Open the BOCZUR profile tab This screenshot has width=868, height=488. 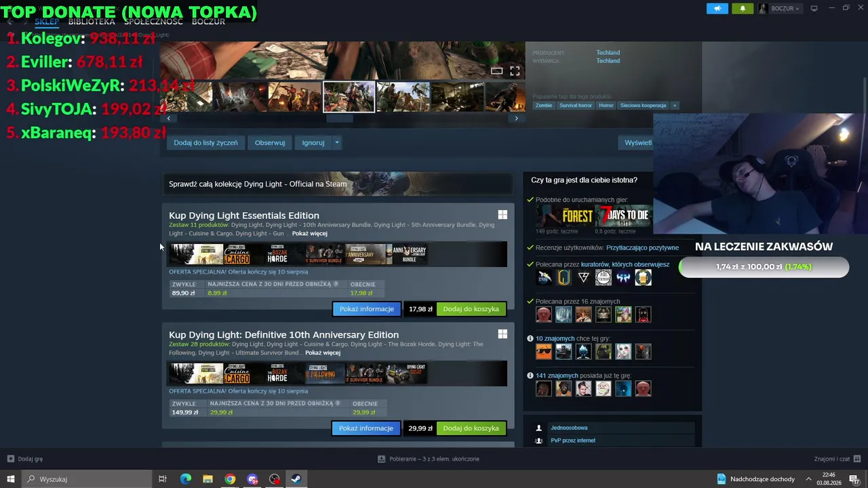pyautogui.click(x=208, y=22)
